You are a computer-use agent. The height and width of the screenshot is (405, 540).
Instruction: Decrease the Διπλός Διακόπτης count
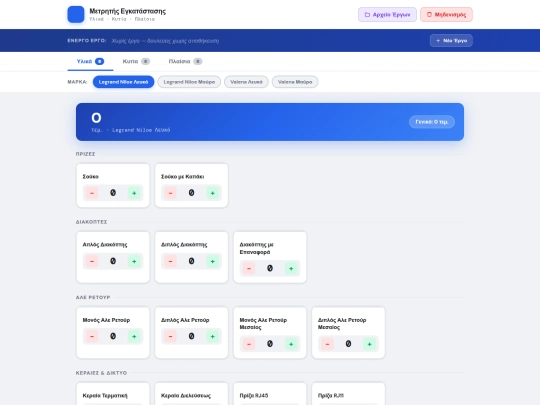click(x=170, y=261)
